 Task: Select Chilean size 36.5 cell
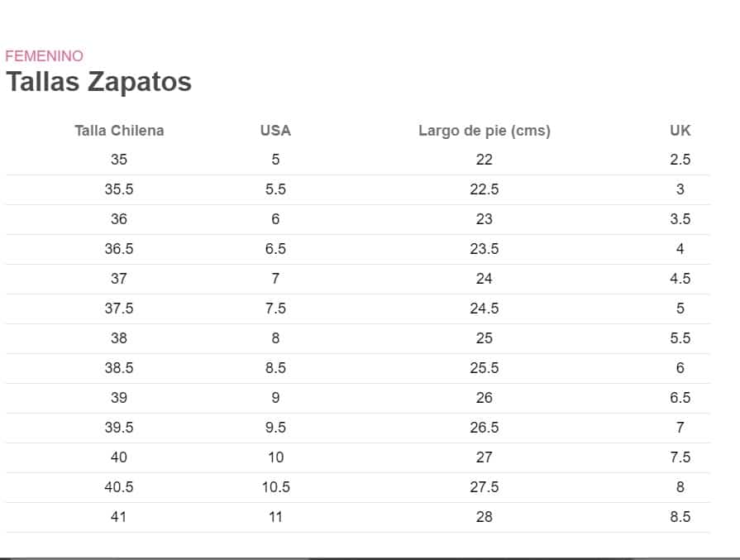tap(119, 249)
